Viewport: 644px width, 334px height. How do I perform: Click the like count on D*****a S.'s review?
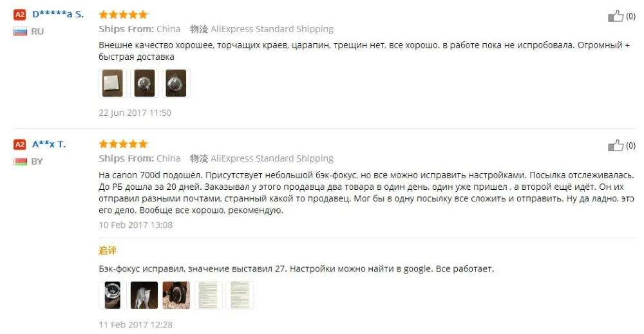coord(630,16)
